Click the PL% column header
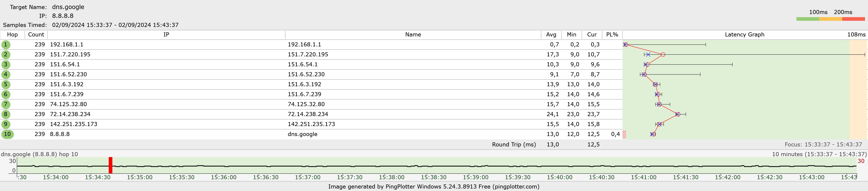 (612, 34)
